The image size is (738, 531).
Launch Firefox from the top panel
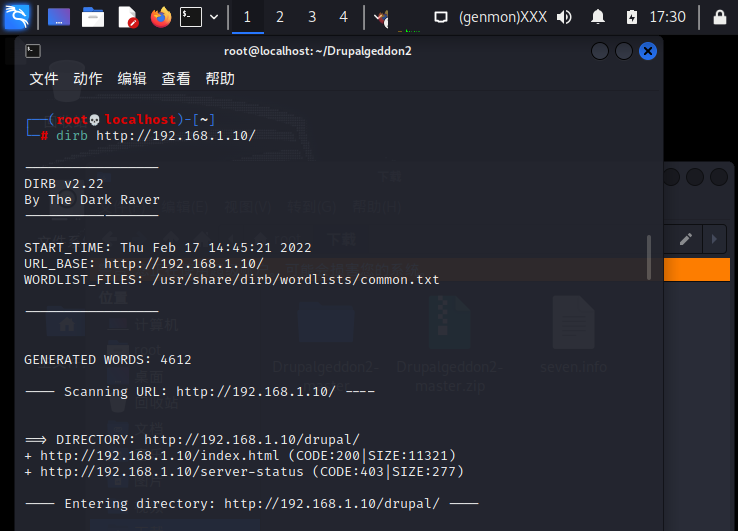[160, 17]
